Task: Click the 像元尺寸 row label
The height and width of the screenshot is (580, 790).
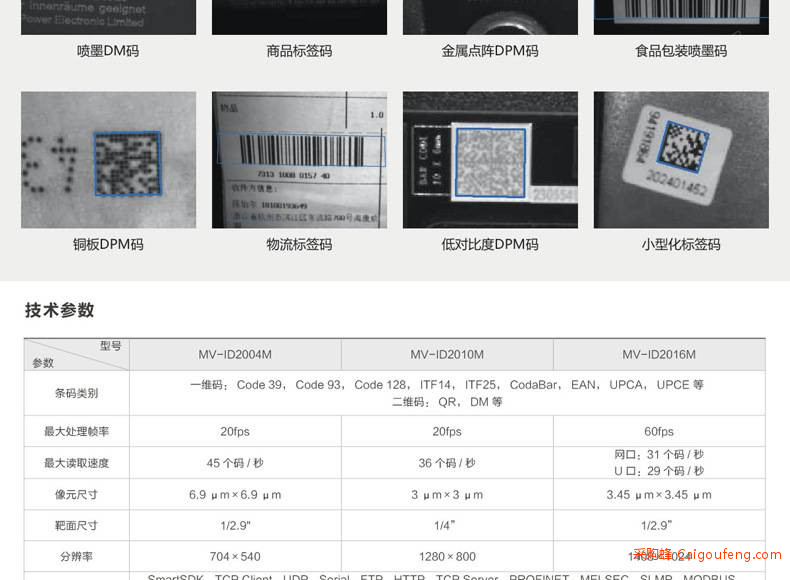Action: [77, 495]
